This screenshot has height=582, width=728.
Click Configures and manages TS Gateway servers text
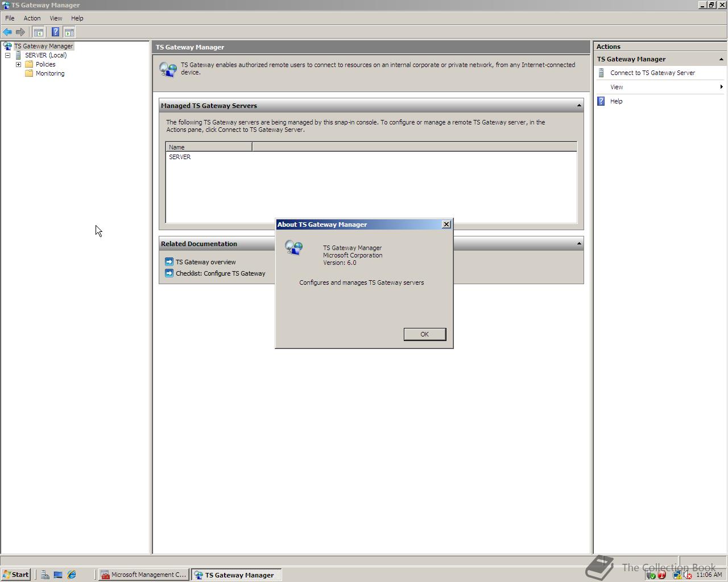(362, 282)
